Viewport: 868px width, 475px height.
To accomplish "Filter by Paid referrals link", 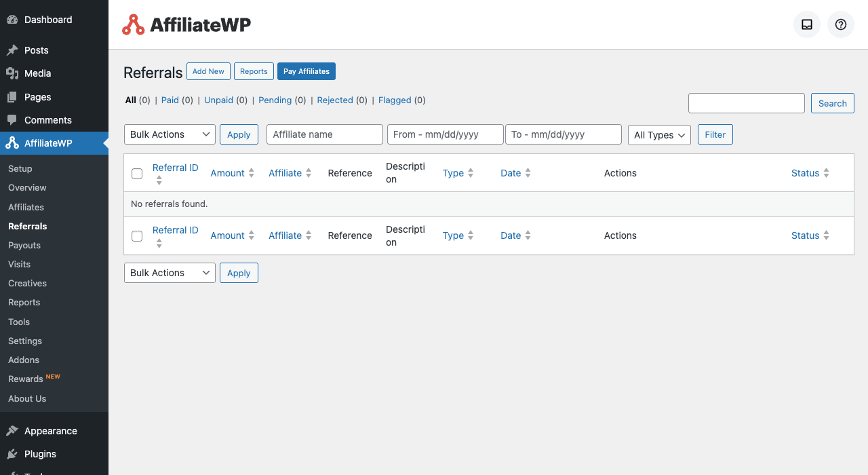I will pos(170,100).
